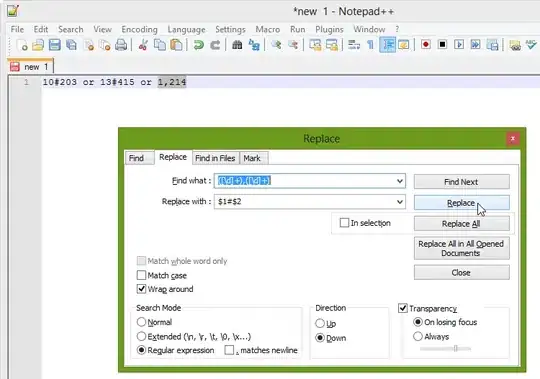The image size is (540, 379).
Task: Click the Close button in Replace dialog
Action: click(461, 272)
